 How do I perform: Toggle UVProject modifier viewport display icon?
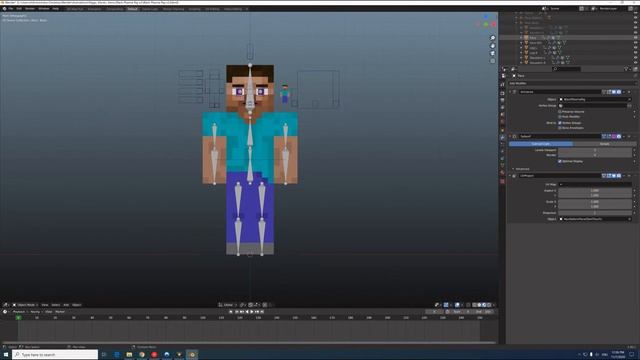pos(614,176)
